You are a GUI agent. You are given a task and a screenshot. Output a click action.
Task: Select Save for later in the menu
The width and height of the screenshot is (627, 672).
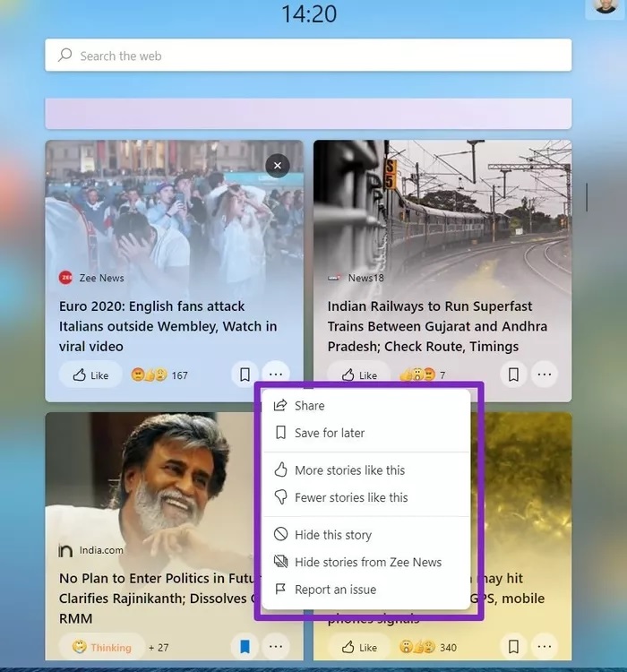click(x=366, y=433)
